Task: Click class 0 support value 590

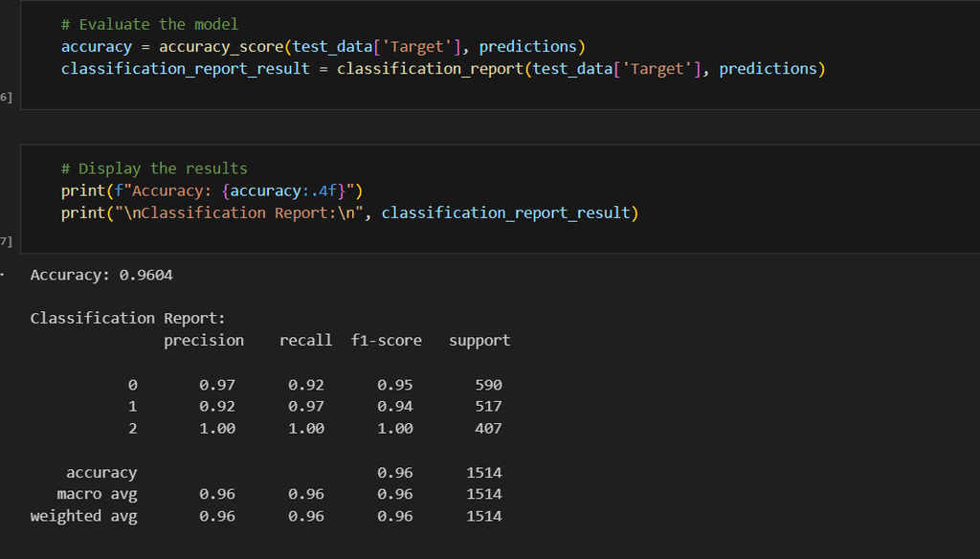Action: pos(488,385)
